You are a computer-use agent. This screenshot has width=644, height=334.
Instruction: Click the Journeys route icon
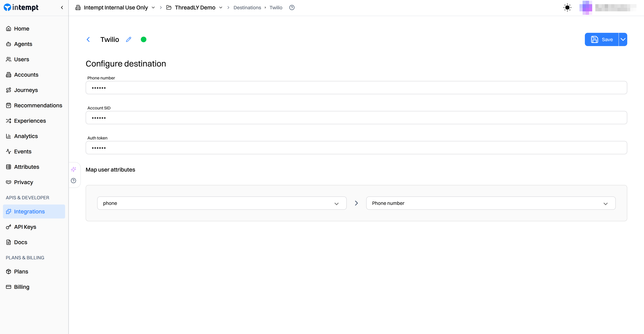click(9, 90)
